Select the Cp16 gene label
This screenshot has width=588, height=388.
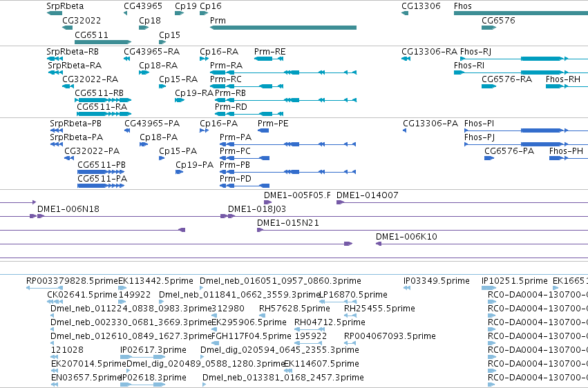point(211,6)
